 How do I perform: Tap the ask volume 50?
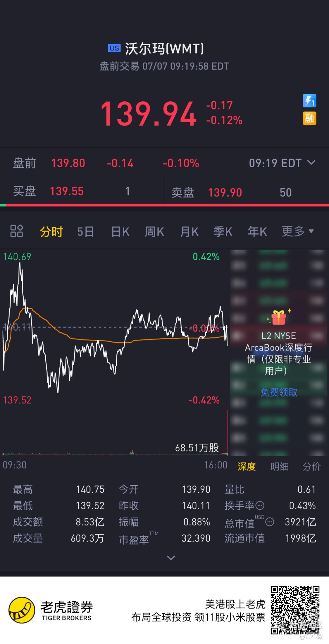[x=286, y=192]
